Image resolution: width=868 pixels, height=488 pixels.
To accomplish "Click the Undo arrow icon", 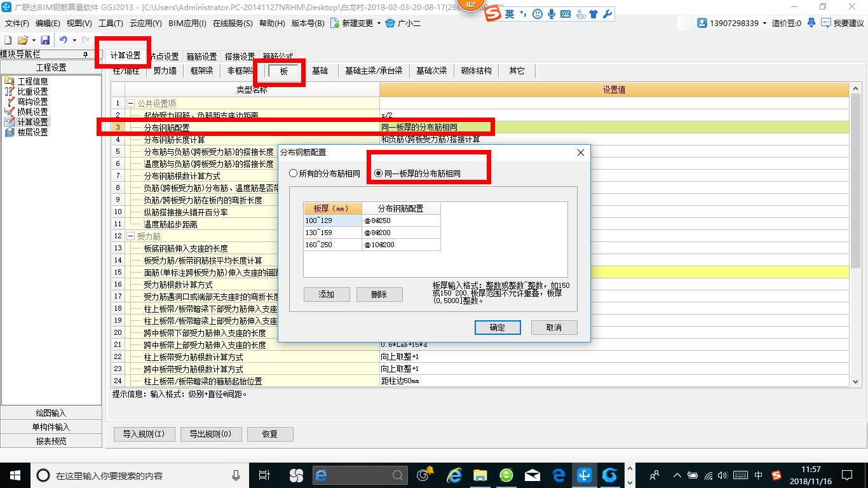I will [64, 40].
